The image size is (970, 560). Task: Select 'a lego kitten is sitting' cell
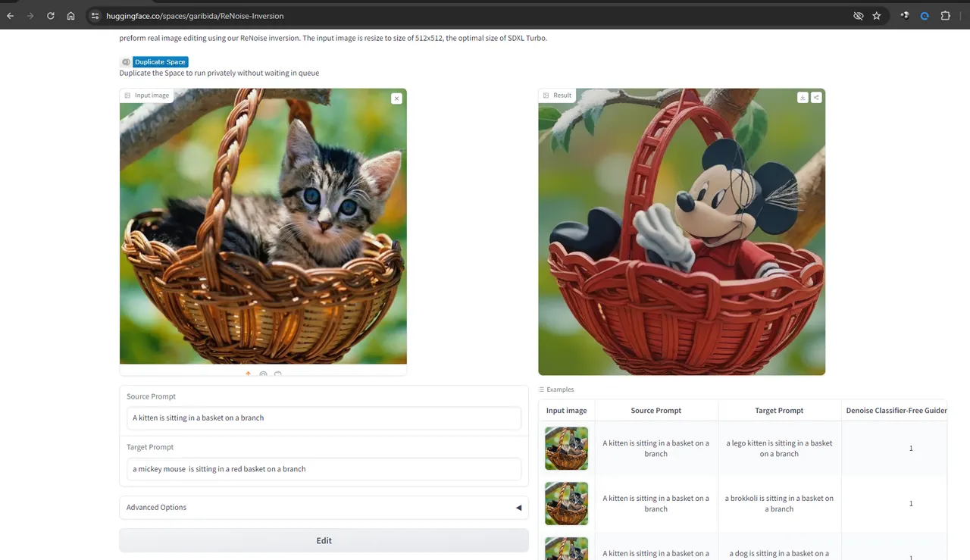(779, 449)
